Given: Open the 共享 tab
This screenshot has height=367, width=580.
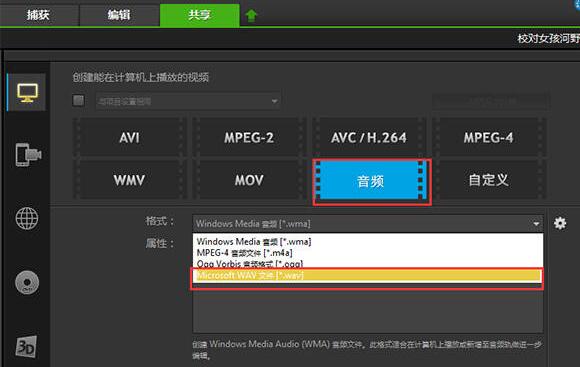Looking at the screenshot, I should click(x=199, y=14).
